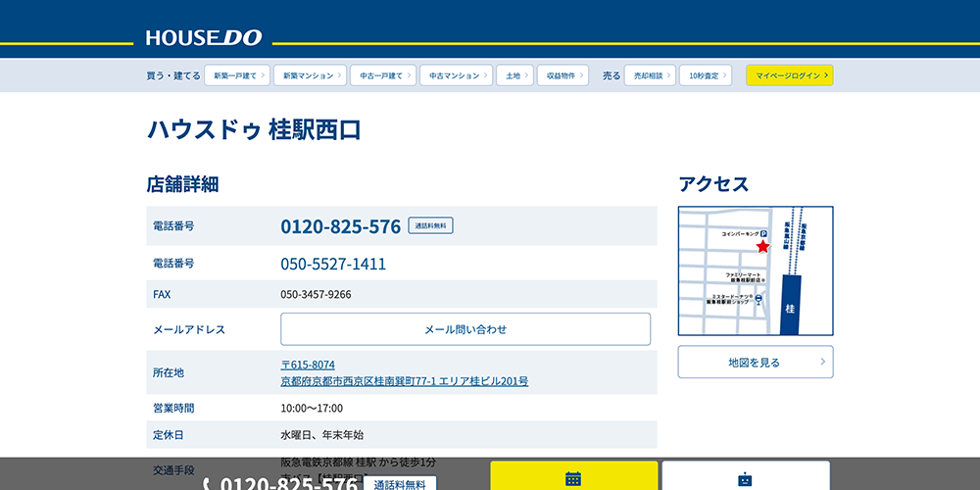
Task: Click the 所在地 row label
Action: pyautogui.click(x=169, y=372)
